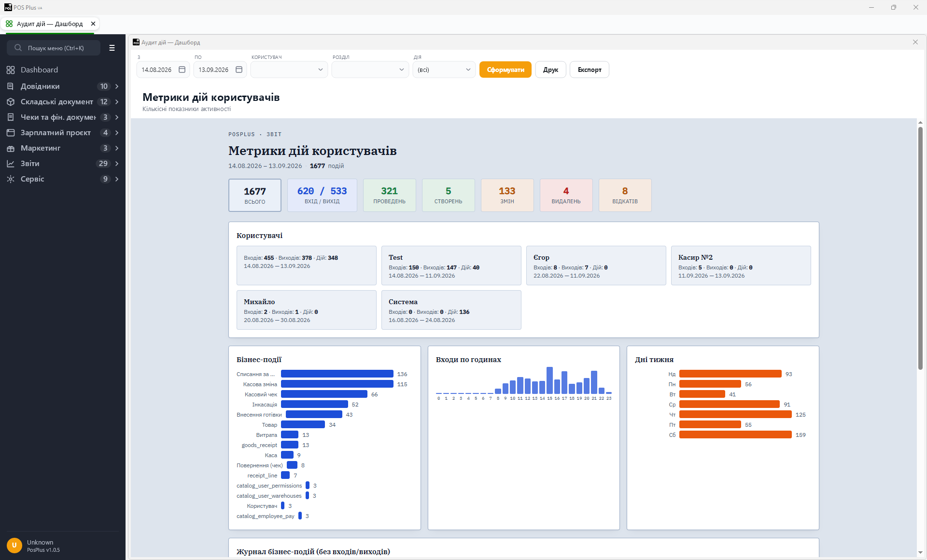Click the Друк button
927x560 pixels.
coord(550,70)
